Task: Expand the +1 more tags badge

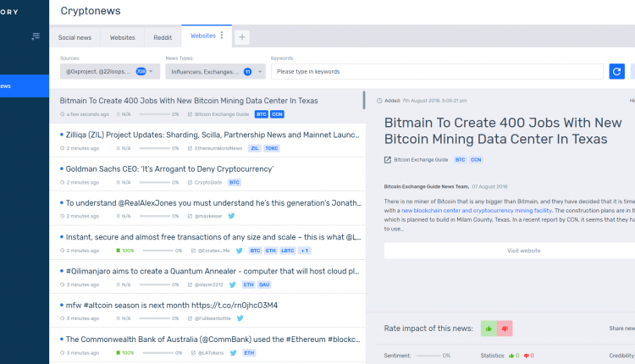Action: [305, 251]
